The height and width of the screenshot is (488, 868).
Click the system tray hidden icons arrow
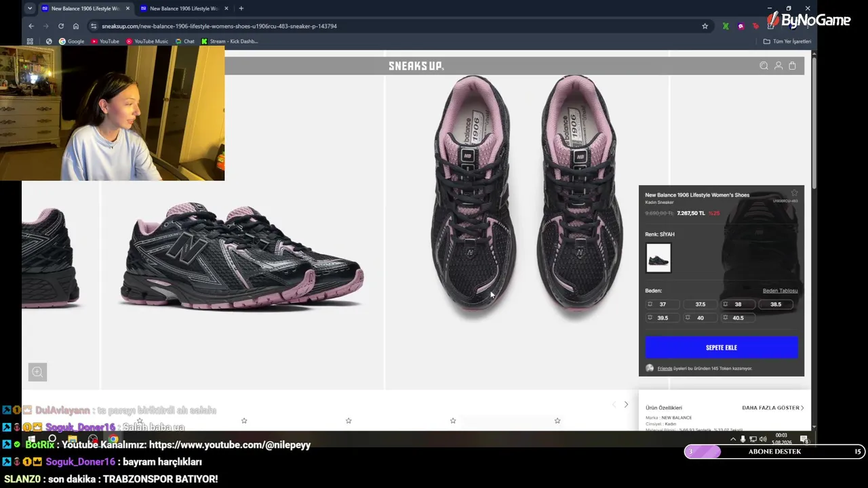pyautogui.click(x=733, y=439)
